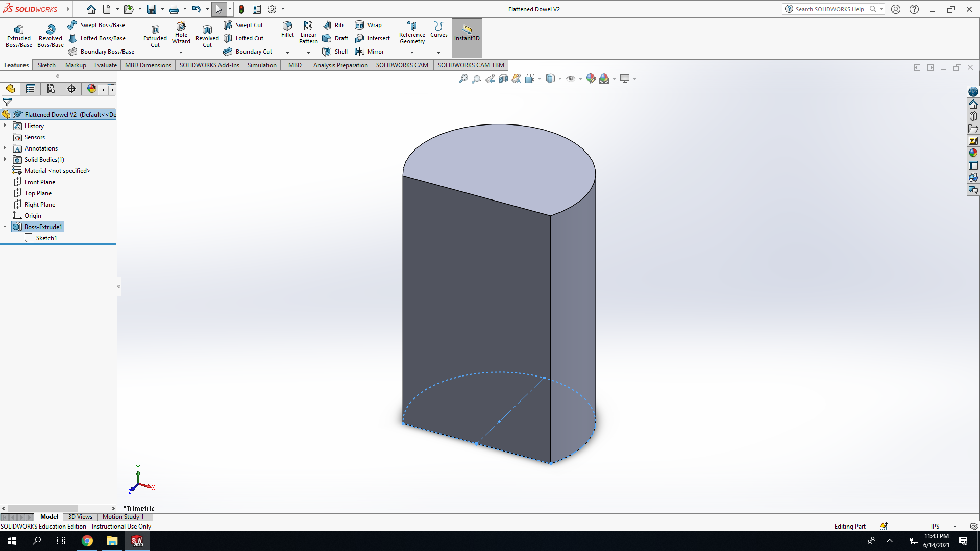Open the Simulation tab

tap(262, 65)
